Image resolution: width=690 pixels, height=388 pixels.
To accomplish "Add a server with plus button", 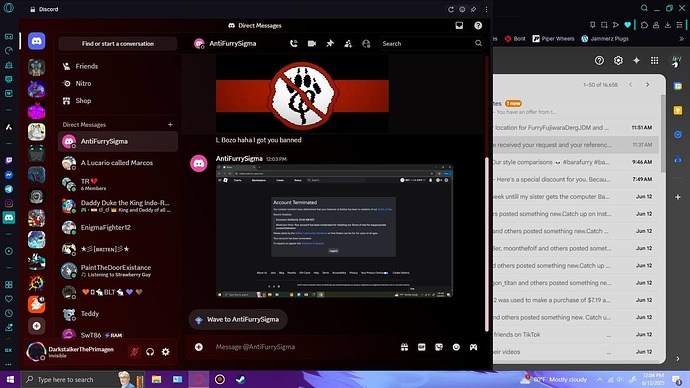I will pyautogui.click(x=37, y=326).
